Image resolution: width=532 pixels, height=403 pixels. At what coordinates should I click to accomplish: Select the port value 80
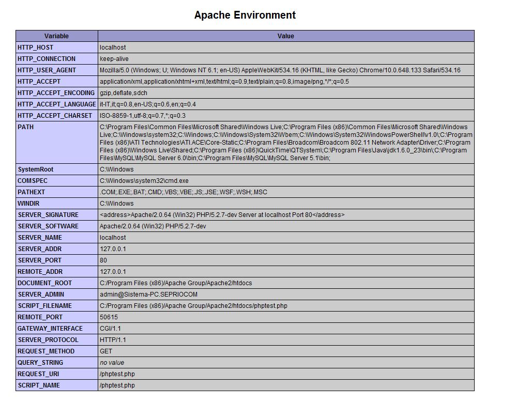coord(103,260)
